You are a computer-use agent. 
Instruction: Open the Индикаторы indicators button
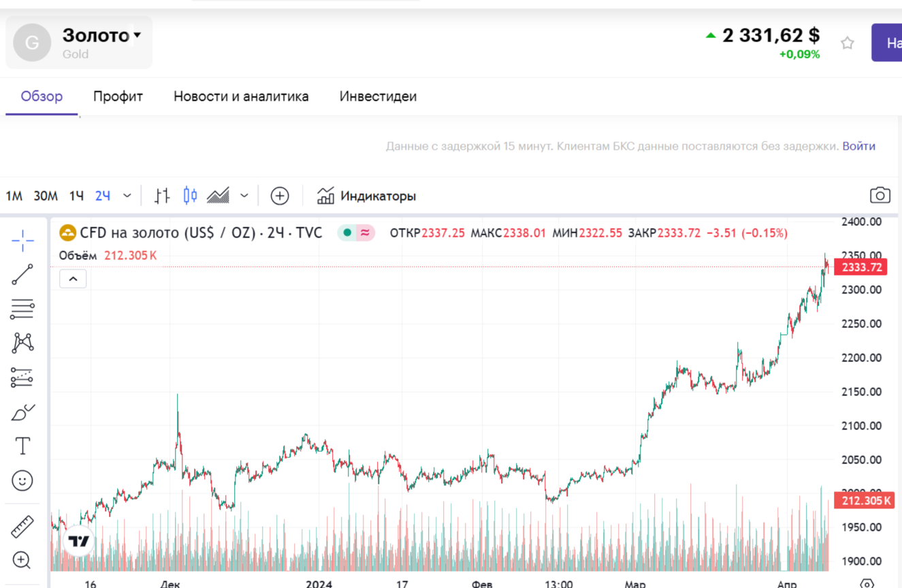(x=366, y=196)
